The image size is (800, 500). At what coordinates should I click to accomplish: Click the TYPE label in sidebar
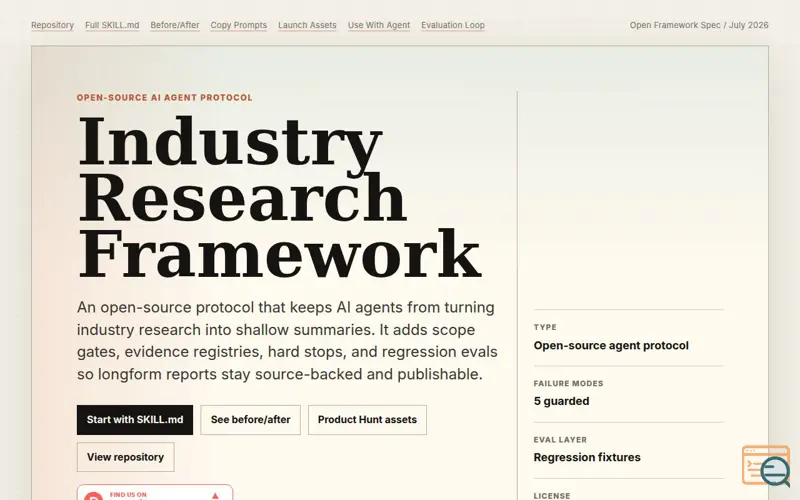click(545, 327)
